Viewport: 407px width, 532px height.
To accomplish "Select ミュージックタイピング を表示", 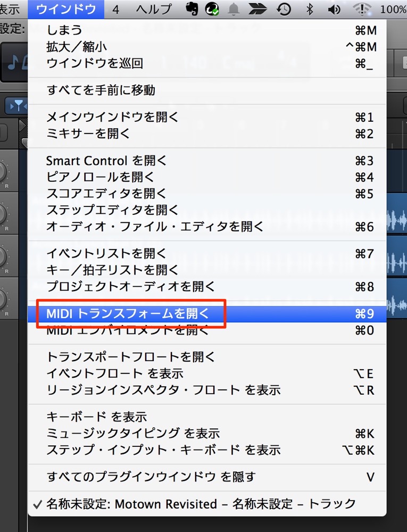I will (x=207, y=434).
